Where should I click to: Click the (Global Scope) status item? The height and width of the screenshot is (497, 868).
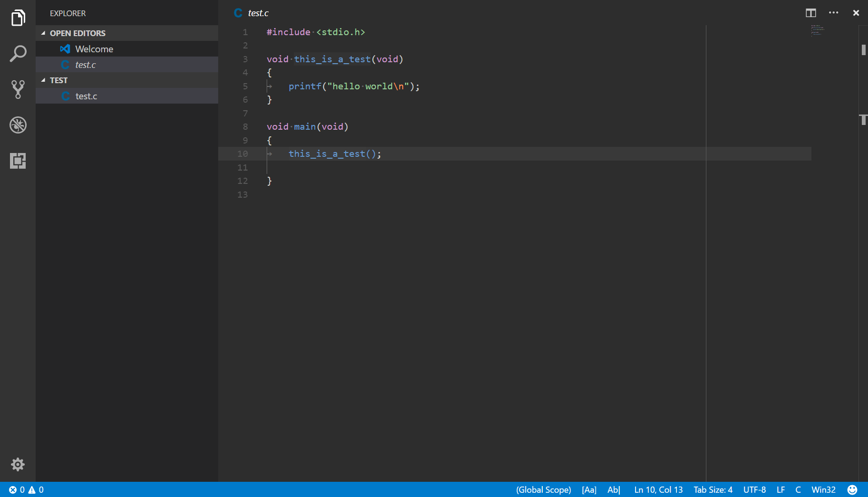pyautogui.click(x=543, y=490)
